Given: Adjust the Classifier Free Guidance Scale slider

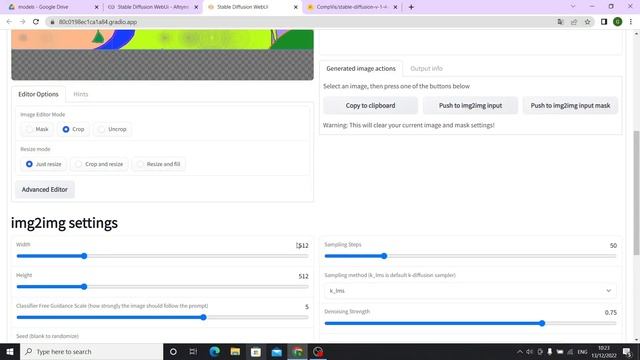Looking at the screenshot, I should (162, 317).
